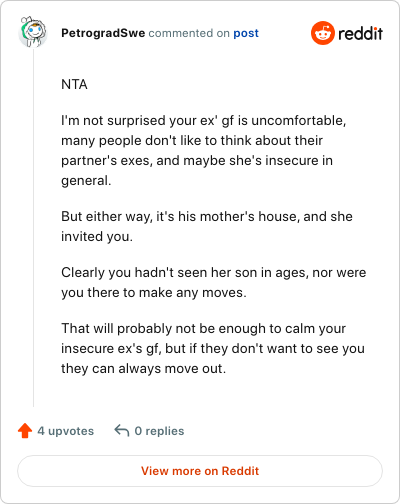This screenshot has width=400, height=504.
Task: Click the reddit wordmark text logo
Action: [360, 33]
